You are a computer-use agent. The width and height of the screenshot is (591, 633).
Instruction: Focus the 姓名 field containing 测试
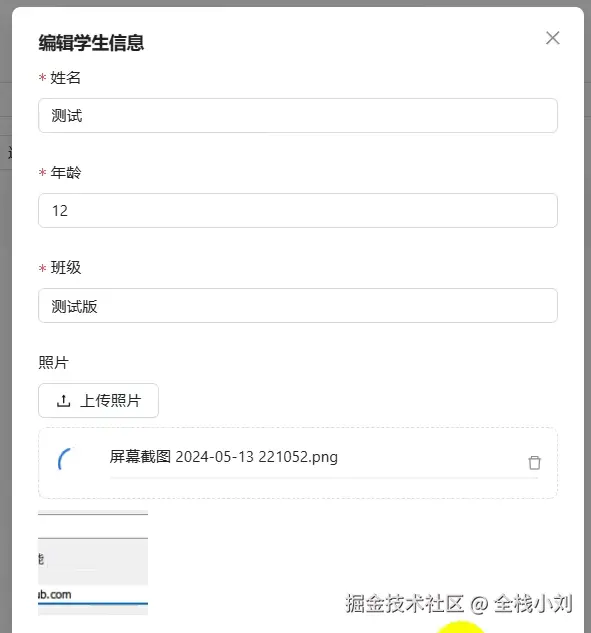(298, 115)
